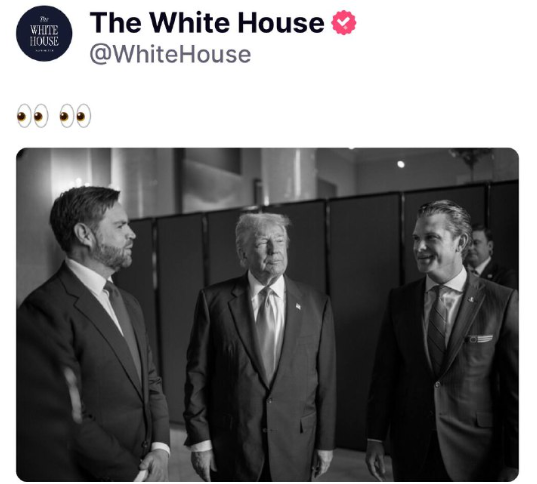Click the pink verified checkmark badge

tap(344, 23)
